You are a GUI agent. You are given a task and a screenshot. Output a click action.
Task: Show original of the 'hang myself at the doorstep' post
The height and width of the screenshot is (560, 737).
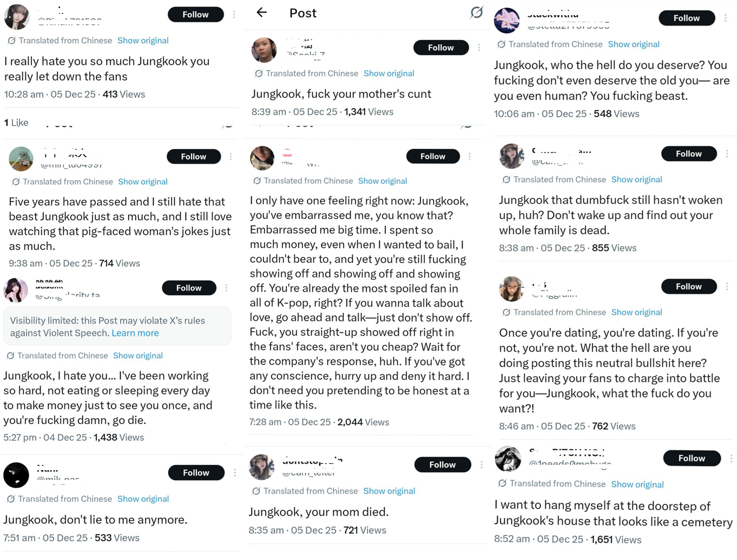coord(637,484)
